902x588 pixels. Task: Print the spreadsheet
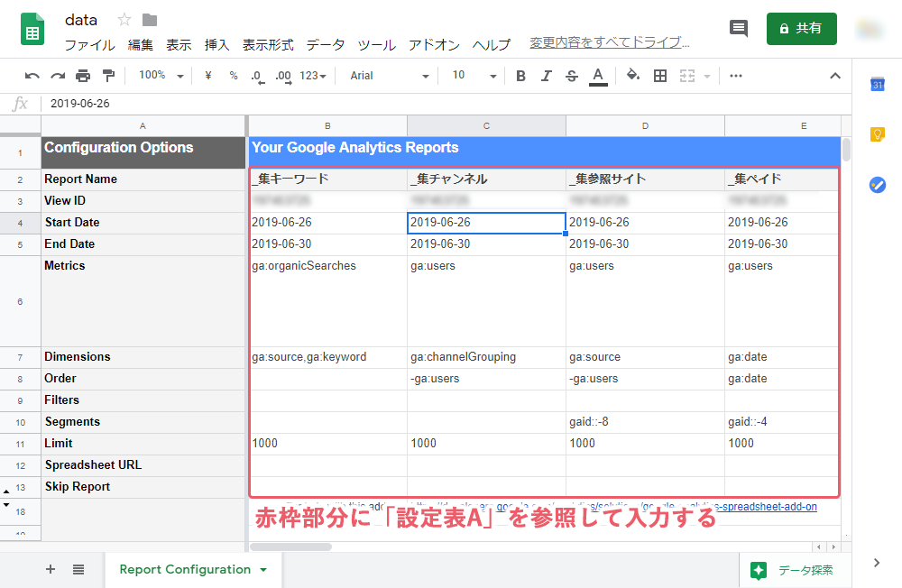83,76
